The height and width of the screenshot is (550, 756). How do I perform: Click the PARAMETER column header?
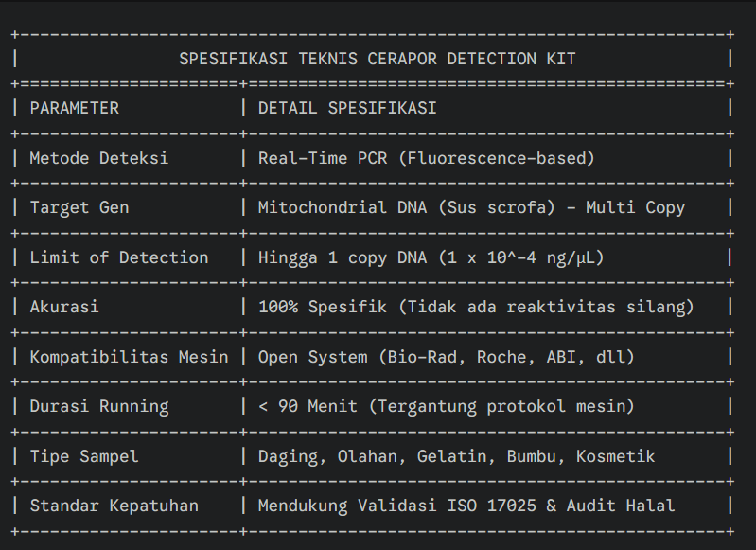click(x=75, y=108)
